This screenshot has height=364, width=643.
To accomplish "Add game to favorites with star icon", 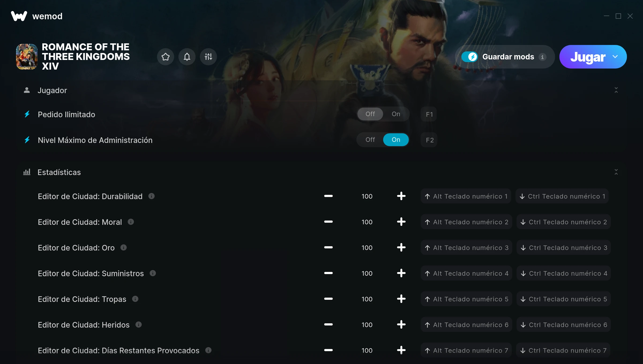I will [166, 57].
